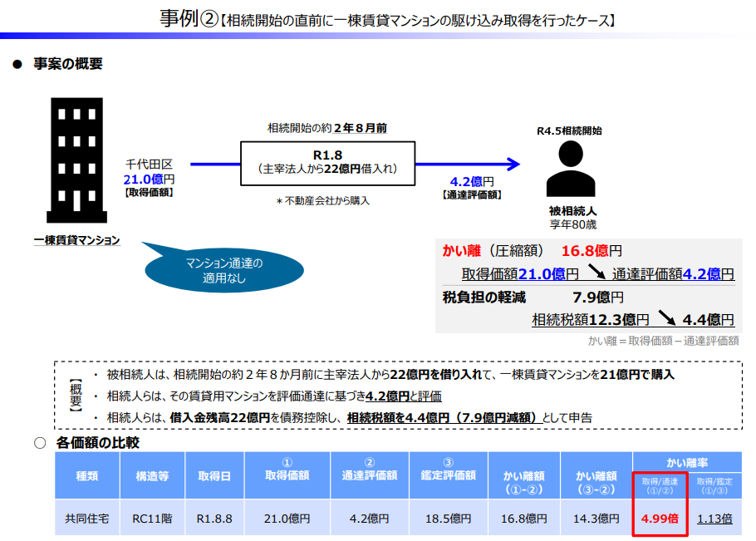Click the red-outlined 4.99倍 cell
The height and width of the screenshot is (541, 756).
click(660, 518)
